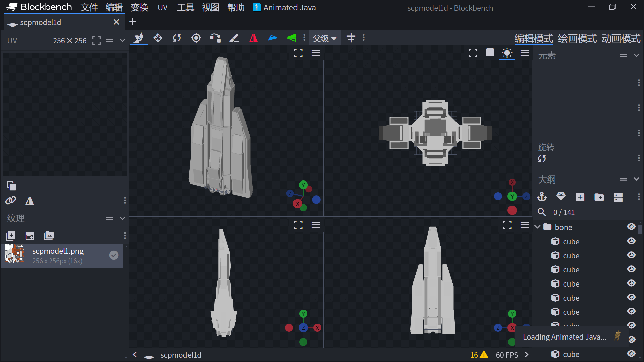Click the Add Group folder icon
The height and width of the screenshot is (362, 644).
(x=599, y=197)
